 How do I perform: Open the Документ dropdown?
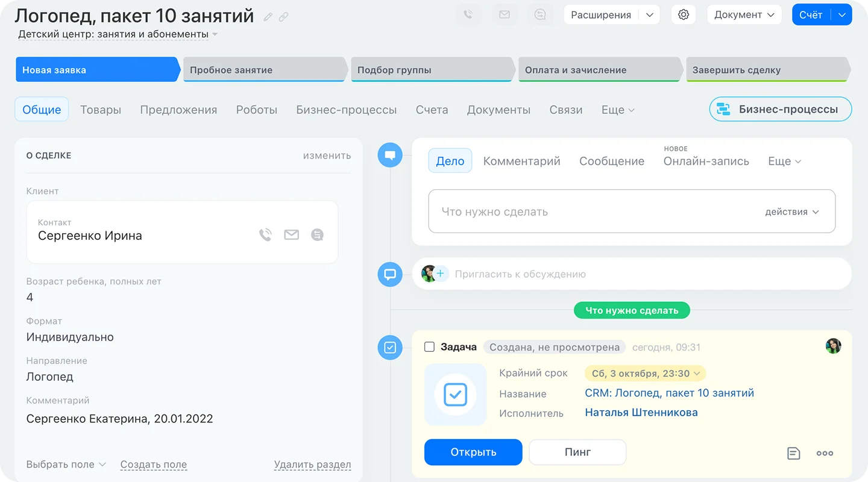tap(744, 15)
